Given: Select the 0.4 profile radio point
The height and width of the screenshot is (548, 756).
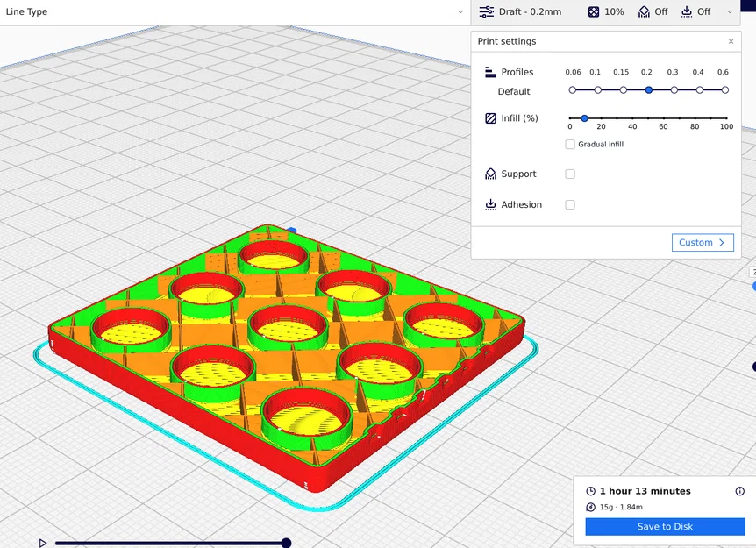Looking at the screenshot, I should [700, 90].
